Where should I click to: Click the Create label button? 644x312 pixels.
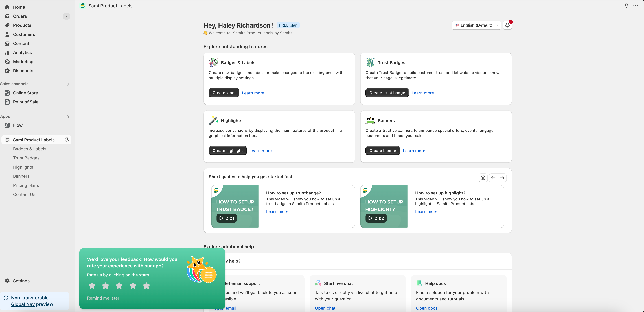click(224, 93)
